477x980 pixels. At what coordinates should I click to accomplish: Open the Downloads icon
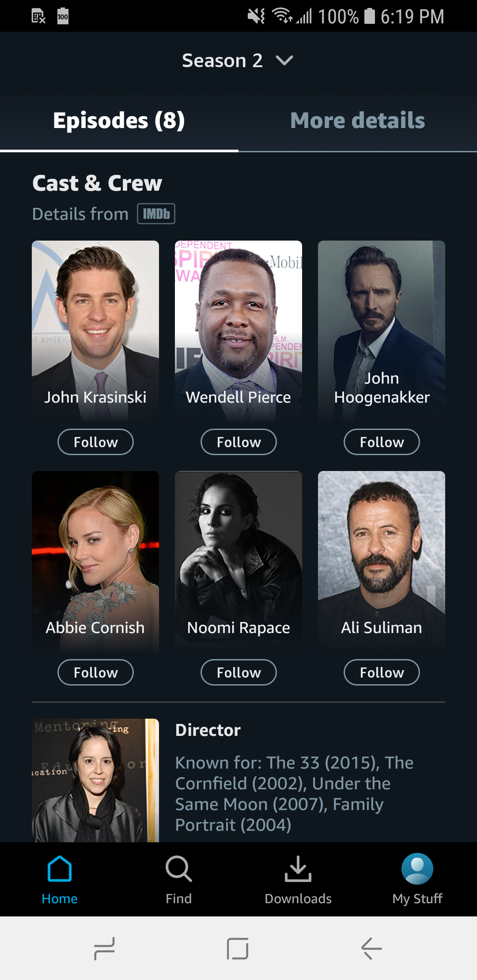(298, 869)
